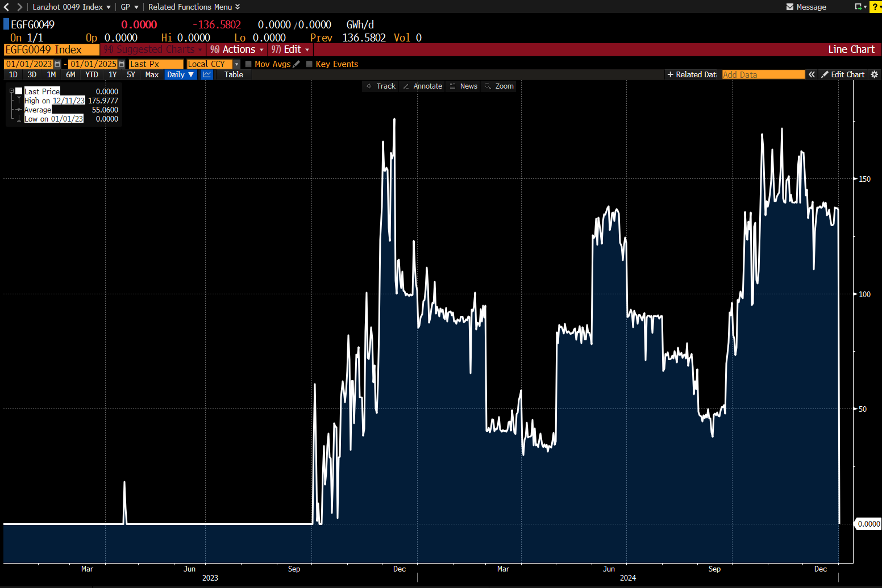
Task: Select the 1M range tab
Action: tap(51, 74)
